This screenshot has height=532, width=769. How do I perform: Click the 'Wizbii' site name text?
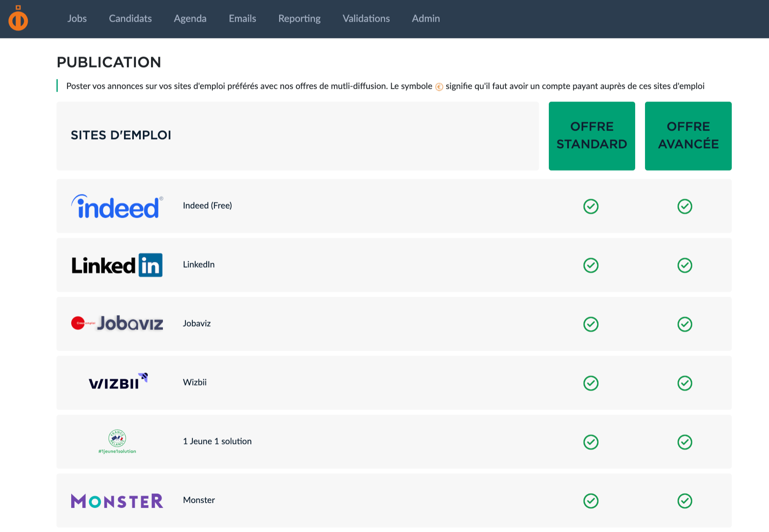tap(195, 382)
